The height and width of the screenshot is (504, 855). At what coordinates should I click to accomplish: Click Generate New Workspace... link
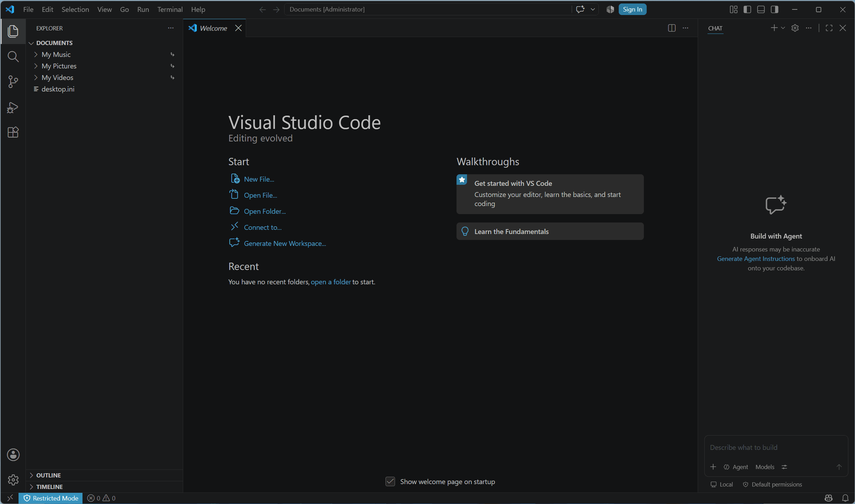point(285,243)
